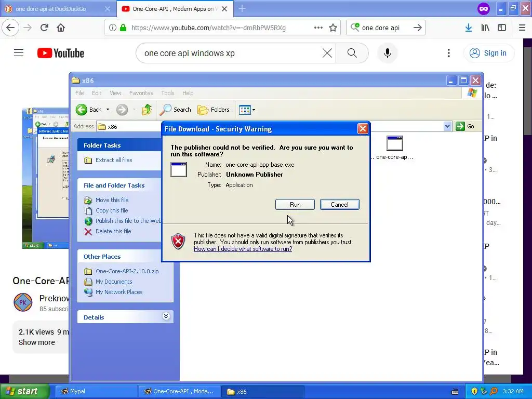532x399 pixels.
Task: Open Back history dropdown arrow in Explorer
Action: (x=108, y=110)
